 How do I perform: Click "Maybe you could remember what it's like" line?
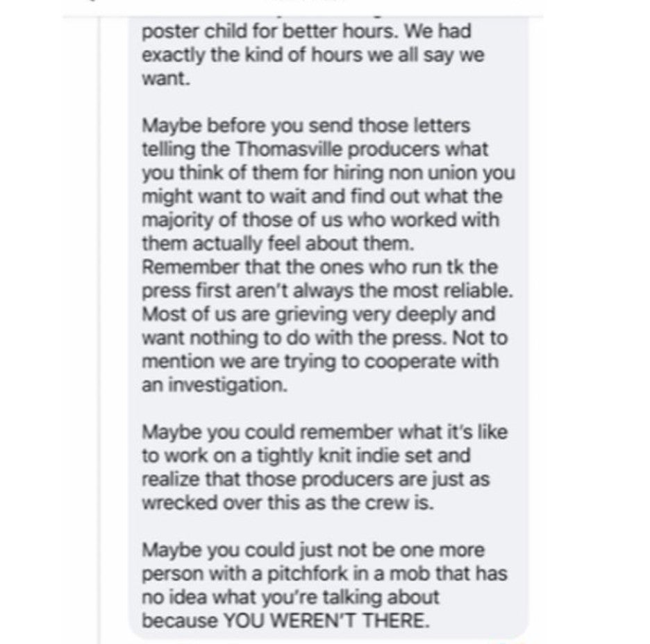point(324,432)
